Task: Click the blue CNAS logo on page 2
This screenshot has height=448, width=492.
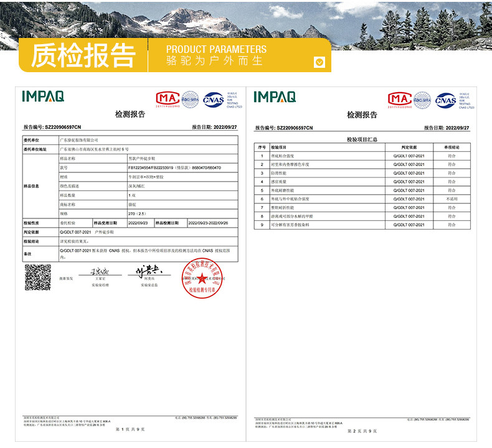Action: point(445,101)
